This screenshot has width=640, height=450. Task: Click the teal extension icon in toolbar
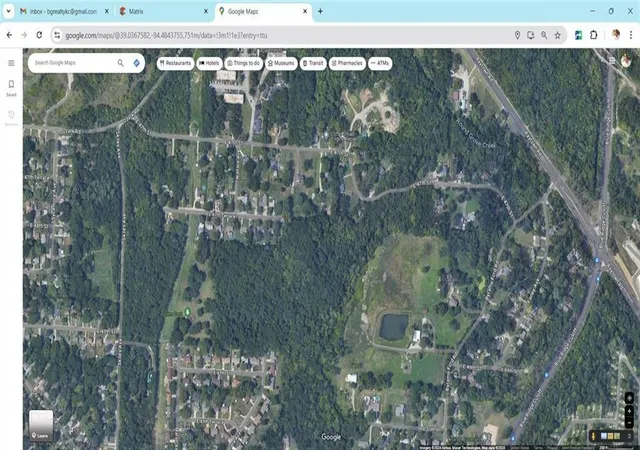coord(578,35)
